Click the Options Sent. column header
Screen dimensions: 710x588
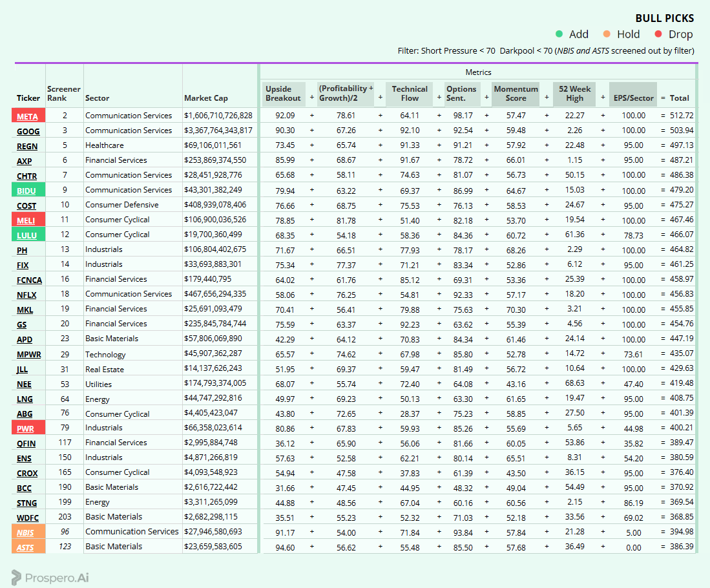coord(461,94)
